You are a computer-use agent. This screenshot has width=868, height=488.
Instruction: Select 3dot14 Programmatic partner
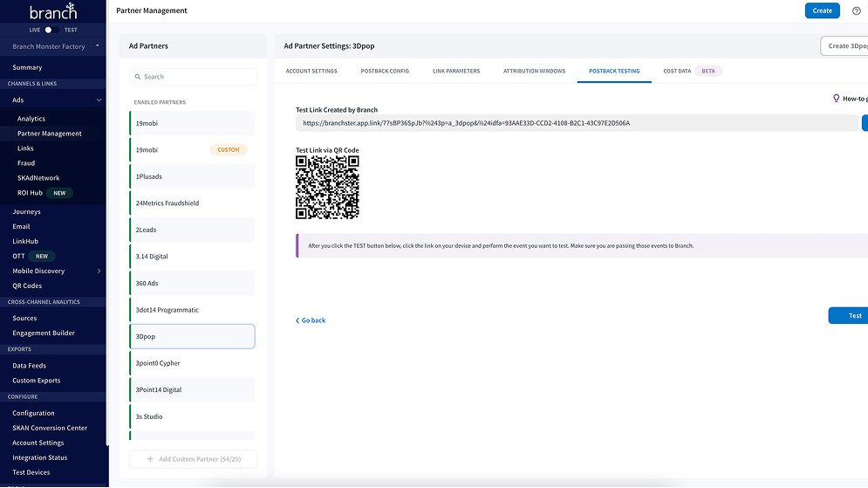tap(192, 310)
